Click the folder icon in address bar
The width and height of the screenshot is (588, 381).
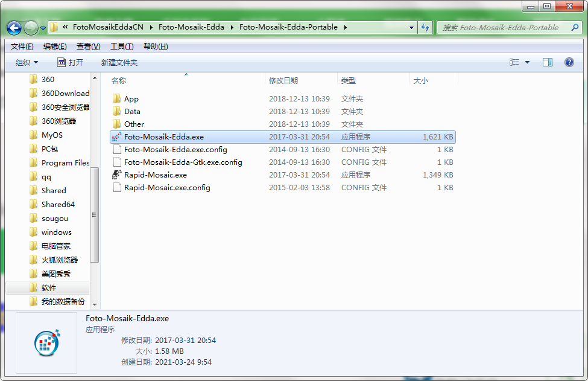point(54,27)
